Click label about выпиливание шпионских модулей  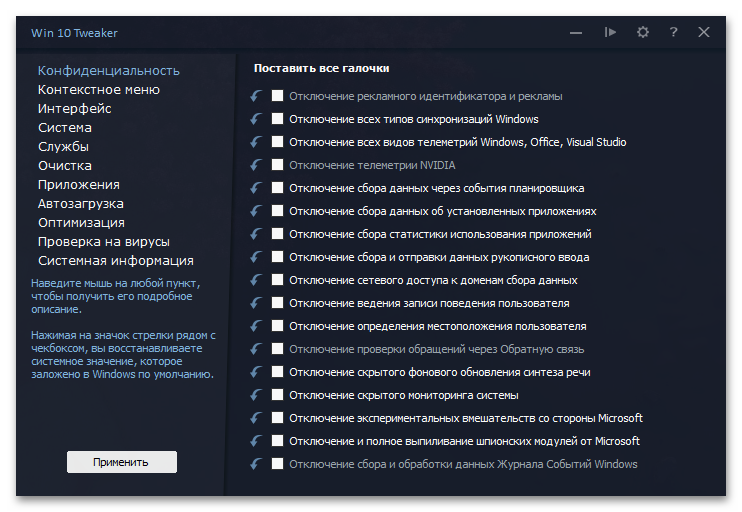pos(464,441)
